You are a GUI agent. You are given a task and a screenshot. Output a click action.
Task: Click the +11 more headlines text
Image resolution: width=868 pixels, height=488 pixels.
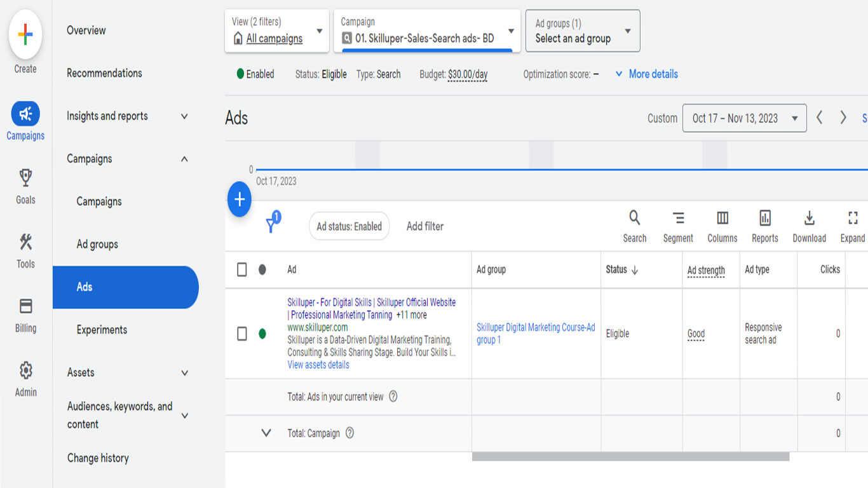[411, 315]
